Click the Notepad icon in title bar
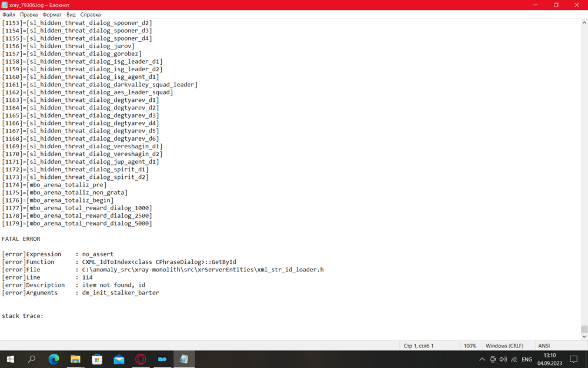The height and width of the screenshot is (368, 588). point(5,5)
